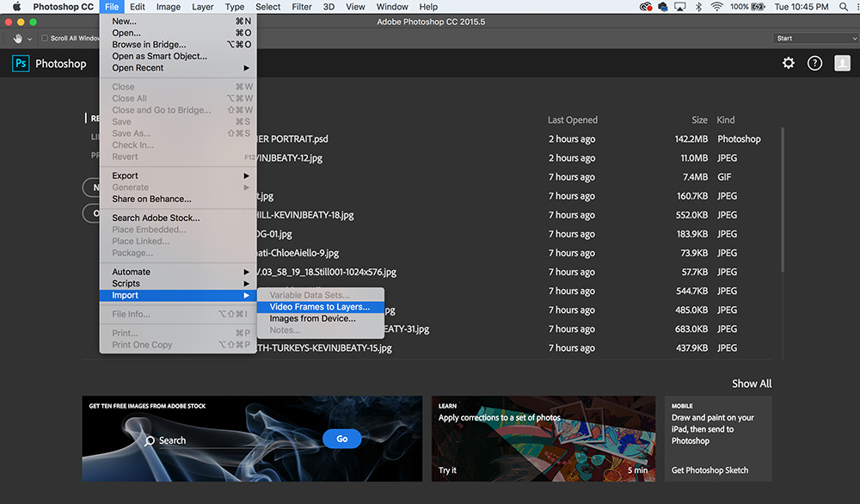Viewport: 860px width, 504px height.
Task: Open the 3D menu
Action: (329, 7)
